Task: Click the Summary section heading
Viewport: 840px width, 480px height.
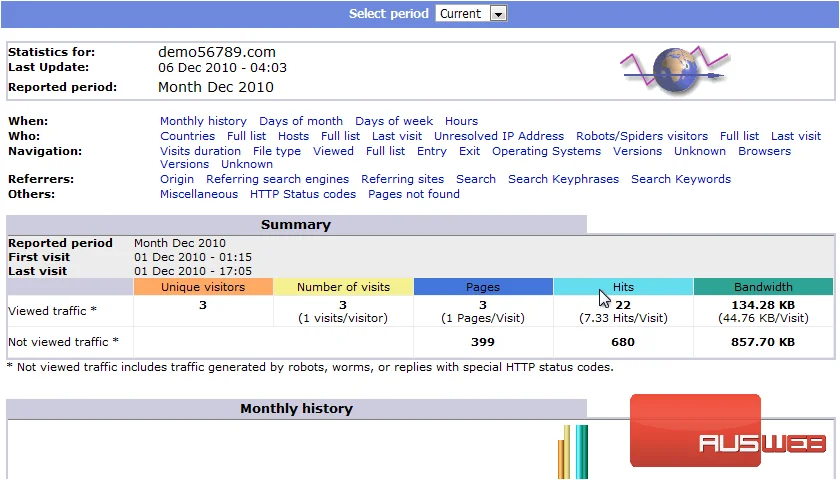Action: pyautogui.click(x=296, y=224)
